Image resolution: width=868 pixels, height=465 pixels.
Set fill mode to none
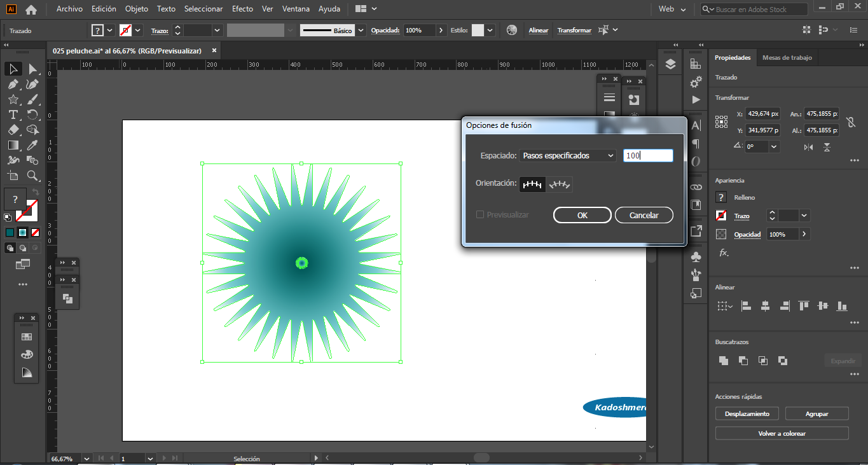(x=35, y=233)
